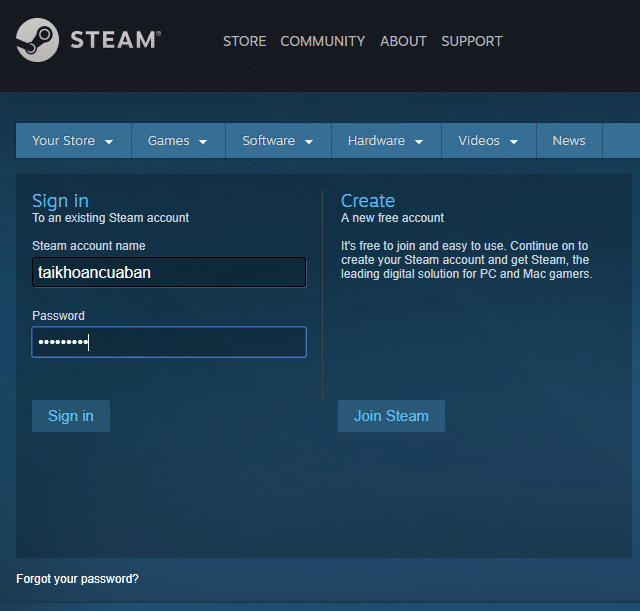Expand the Videos dropdown
The height and width of the screenshot is (611, 640).
[x=489, y=141]
